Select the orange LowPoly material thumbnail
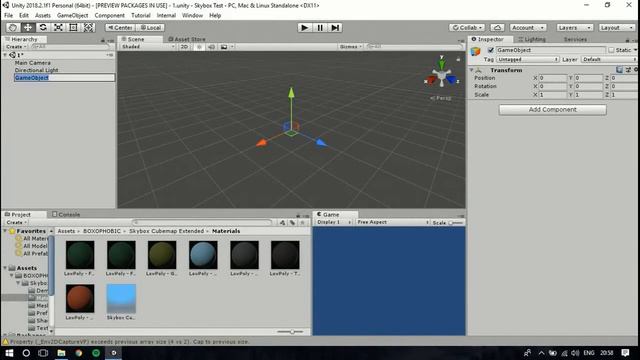 point(80,299)
